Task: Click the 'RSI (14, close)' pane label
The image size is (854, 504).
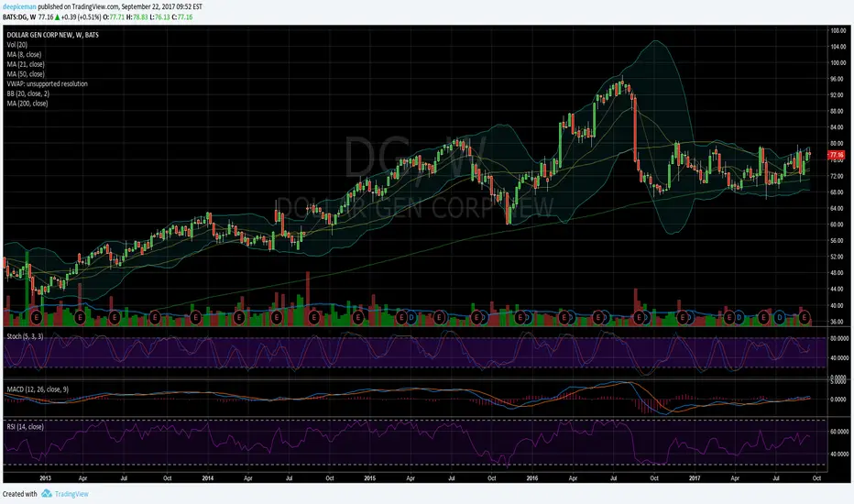Action: click(25, 427)
